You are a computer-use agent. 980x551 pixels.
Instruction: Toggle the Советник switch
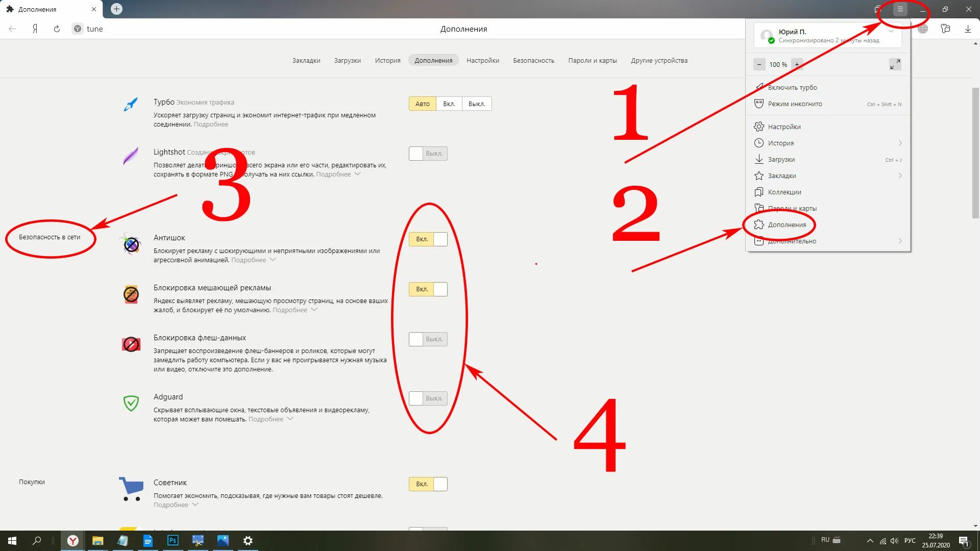(x=428, y=484)
